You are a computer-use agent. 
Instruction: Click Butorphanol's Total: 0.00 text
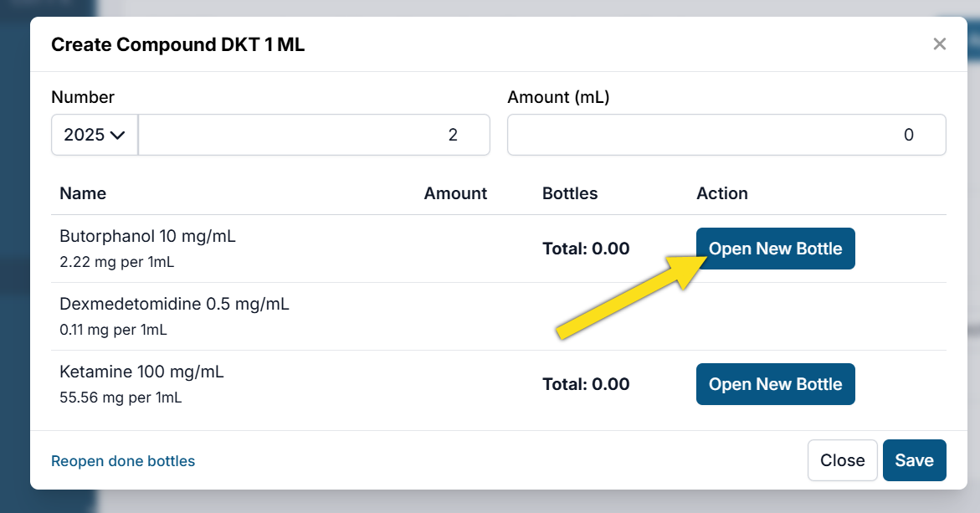pyautogui.click(x=586, y=249)
